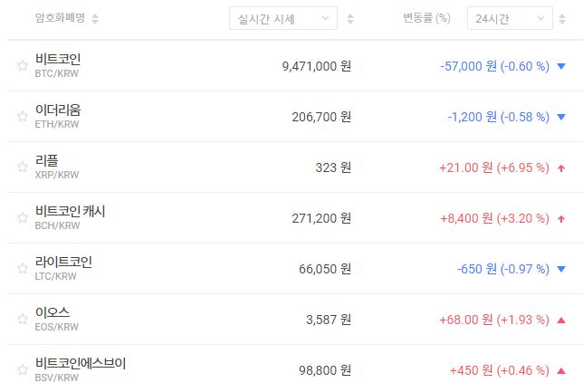Click the 암호화폐명 column header
Viewport: 583px width, 392px height.
pyautogui.click(x=61, y=18)
